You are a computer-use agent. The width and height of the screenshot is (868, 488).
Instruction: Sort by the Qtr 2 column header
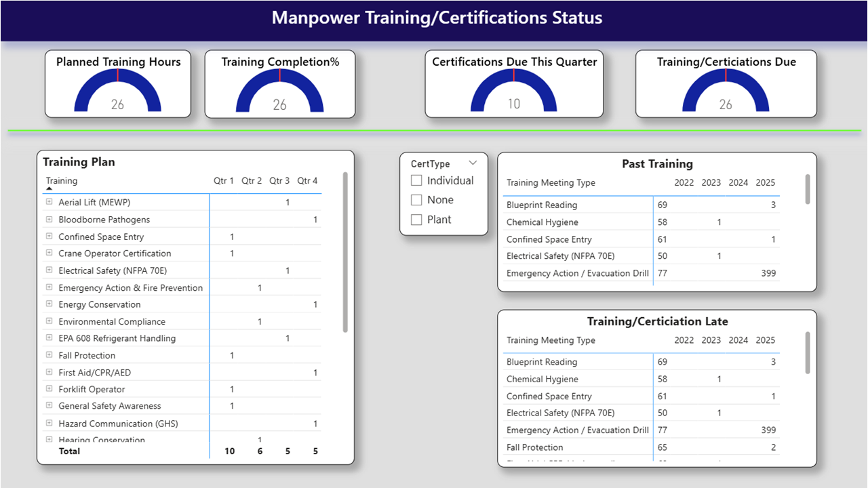251,180
